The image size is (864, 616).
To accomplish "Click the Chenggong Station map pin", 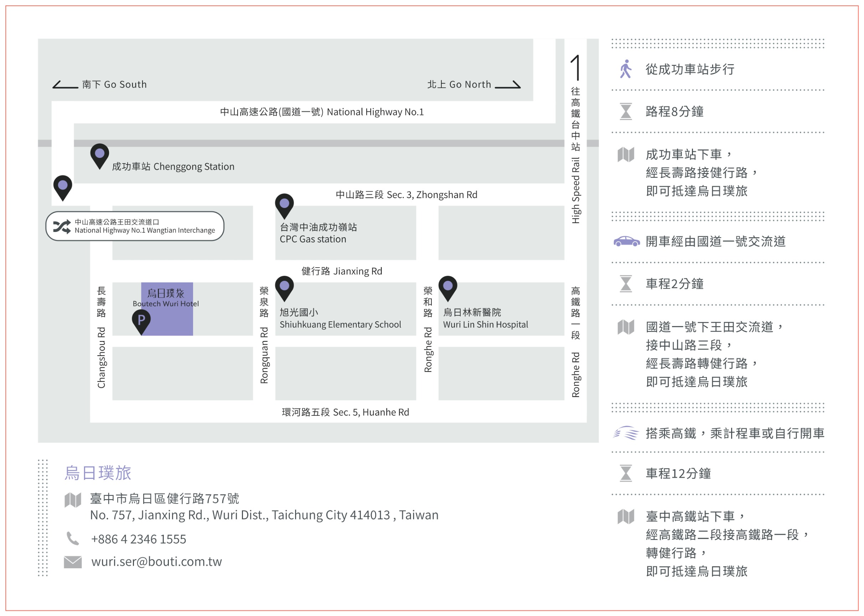I will point(100,156).
